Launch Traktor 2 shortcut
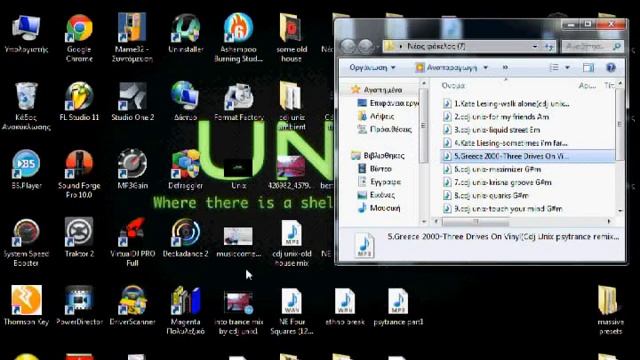This screenshot has width=640, height=360. (79, 238)
